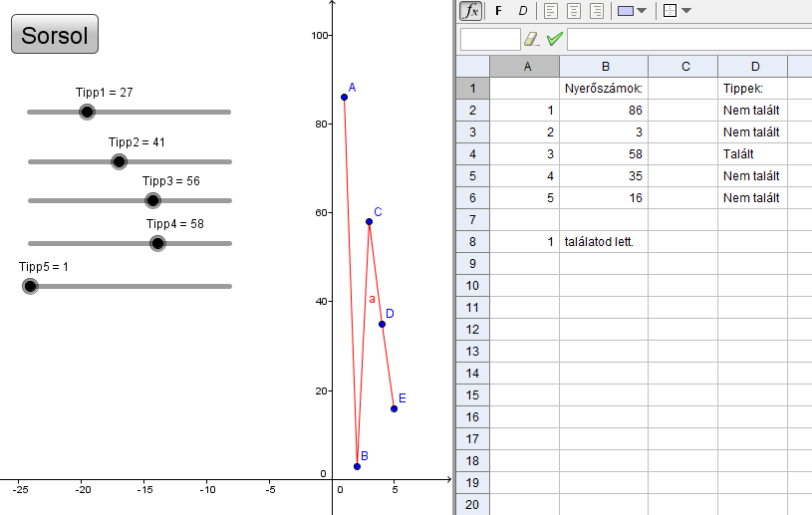Open the cell background color dropdown
Screen dimensions: 812x515
tap(632, 11)
